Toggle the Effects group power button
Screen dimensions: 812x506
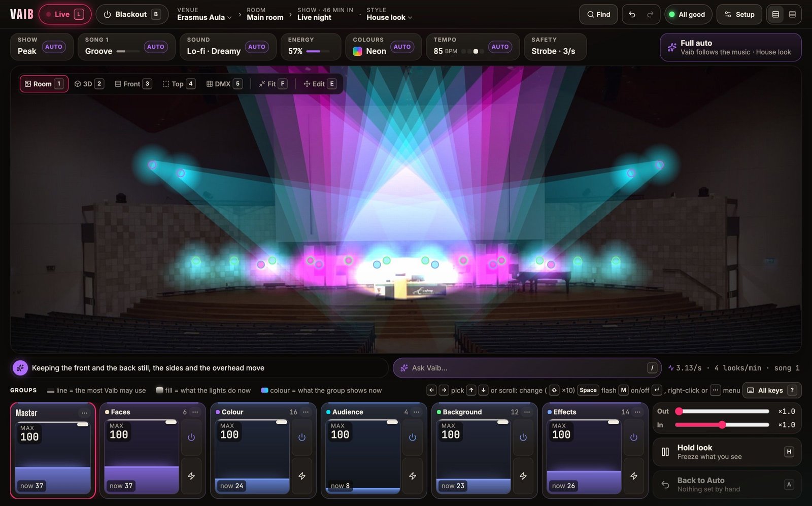(634, 437)
